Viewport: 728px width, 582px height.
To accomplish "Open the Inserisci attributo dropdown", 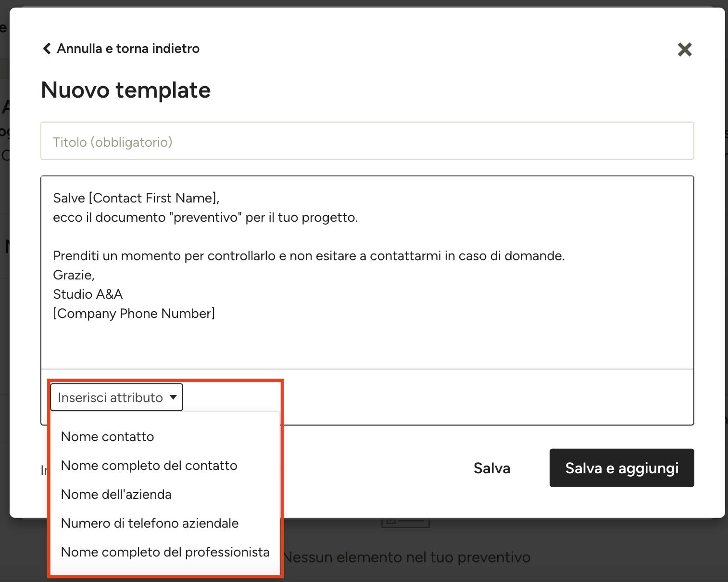I will click(116, 397).
